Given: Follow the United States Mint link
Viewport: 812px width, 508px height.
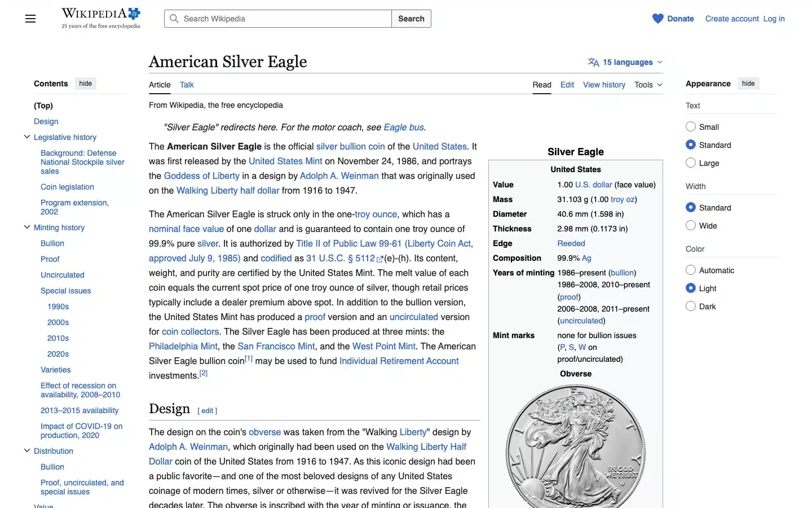Looking at the screenshot, I should coord(285,161).
